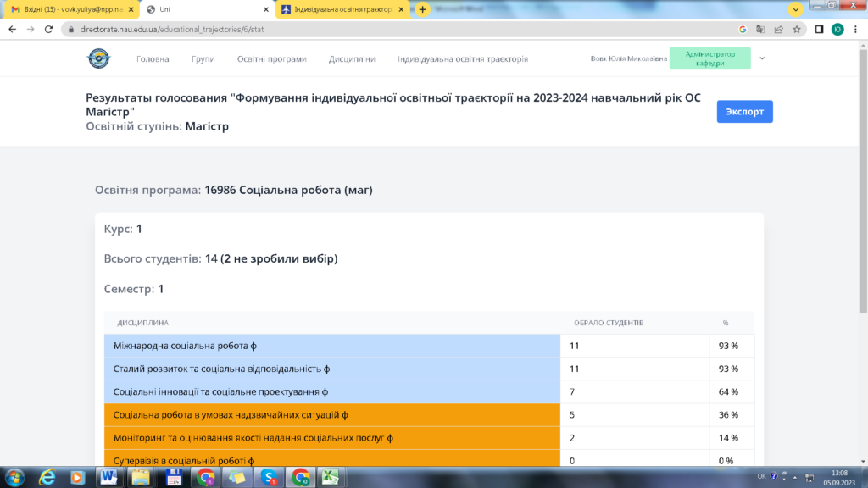Viewport: 868px width, 488px height.
Task: Open the Групи menu item
Action: pyautogui.click(x=203, y=59)
